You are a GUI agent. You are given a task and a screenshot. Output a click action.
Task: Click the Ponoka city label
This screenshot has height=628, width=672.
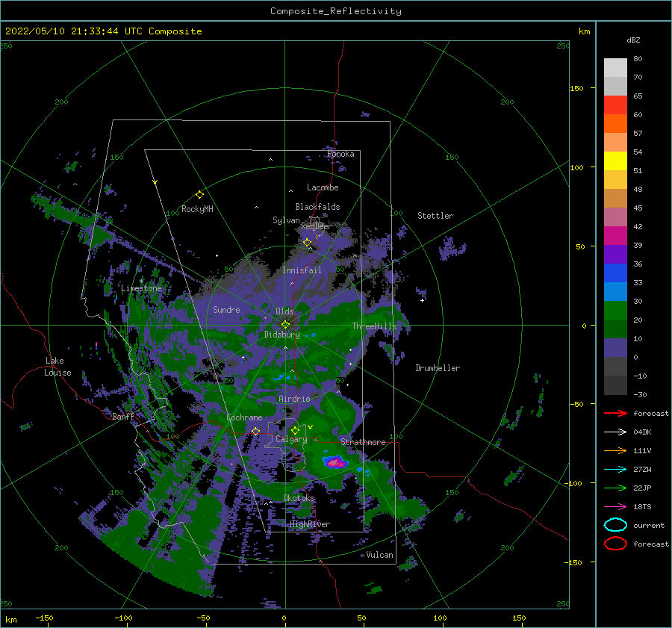click(x=340, y=154)
